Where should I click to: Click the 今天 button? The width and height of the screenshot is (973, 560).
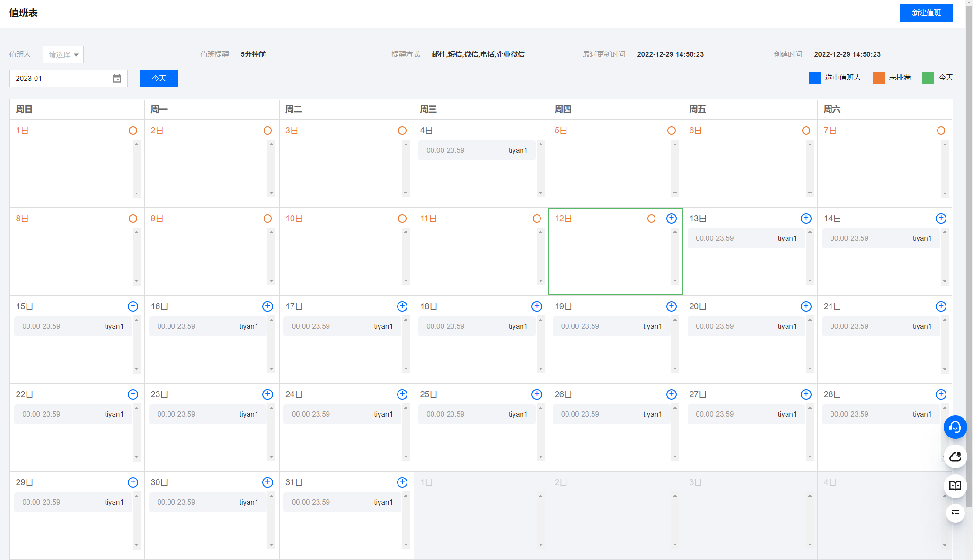(x=159, y=79)
